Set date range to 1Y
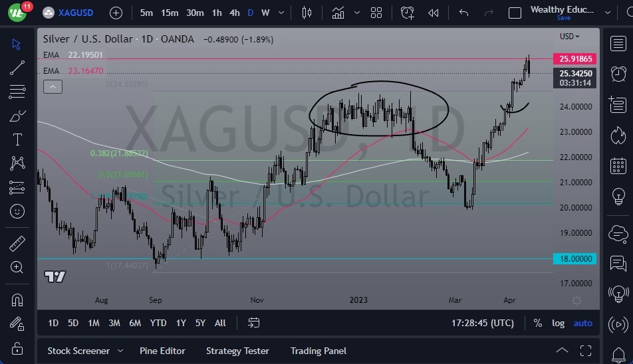The height and width of the screenshot is (364, 633). [x=181, y=323]
